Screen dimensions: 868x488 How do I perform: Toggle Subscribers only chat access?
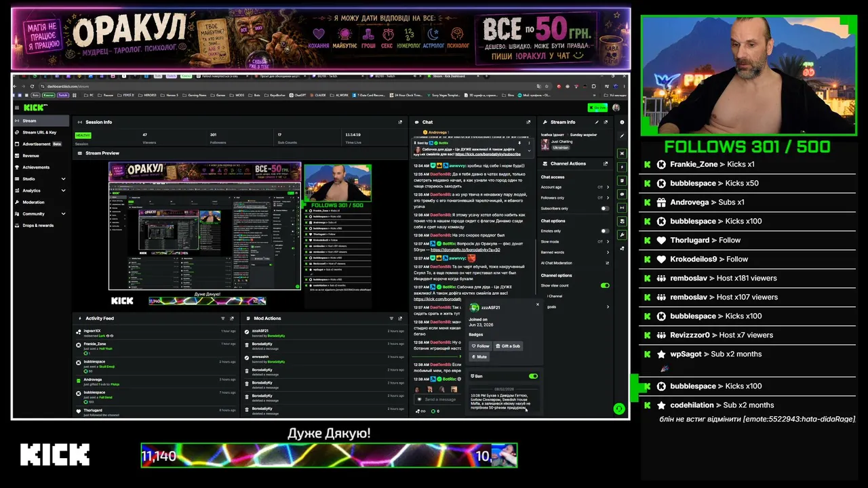[x=604, y=209]
